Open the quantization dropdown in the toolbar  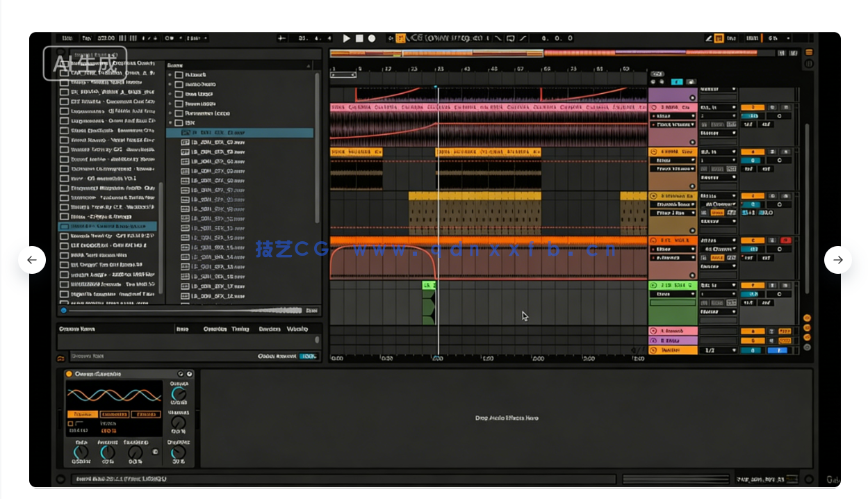[x=193, y=38]
